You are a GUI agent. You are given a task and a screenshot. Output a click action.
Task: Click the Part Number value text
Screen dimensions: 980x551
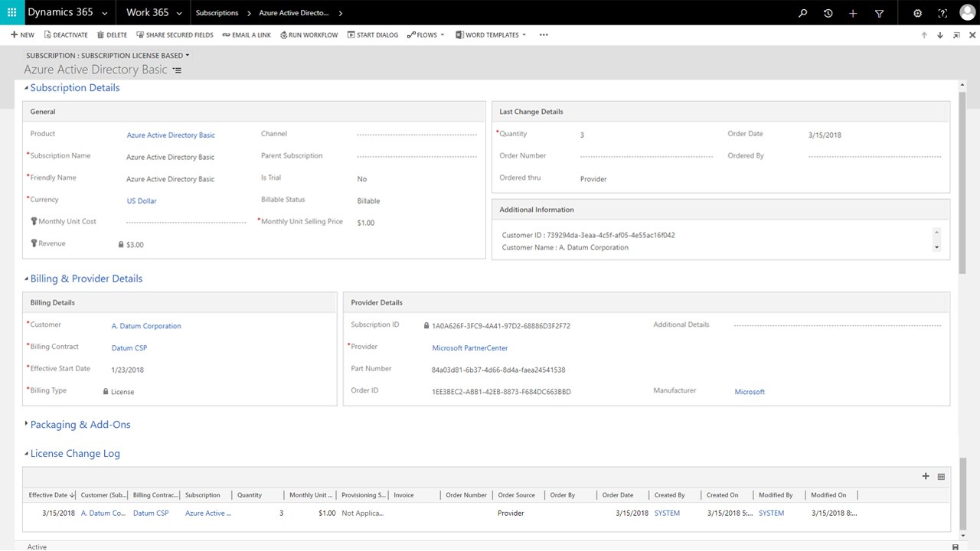point(498,370)
